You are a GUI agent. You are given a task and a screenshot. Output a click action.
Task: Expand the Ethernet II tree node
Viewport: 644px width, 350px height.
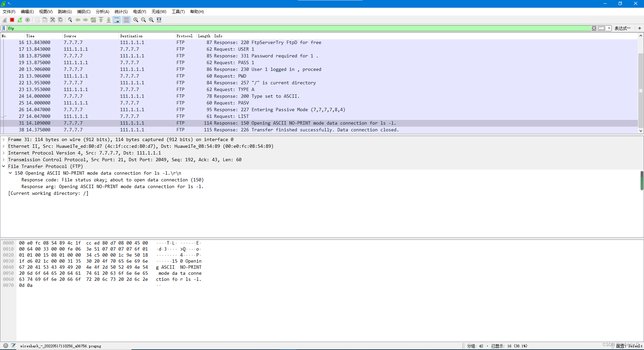[x=4, y=146]
